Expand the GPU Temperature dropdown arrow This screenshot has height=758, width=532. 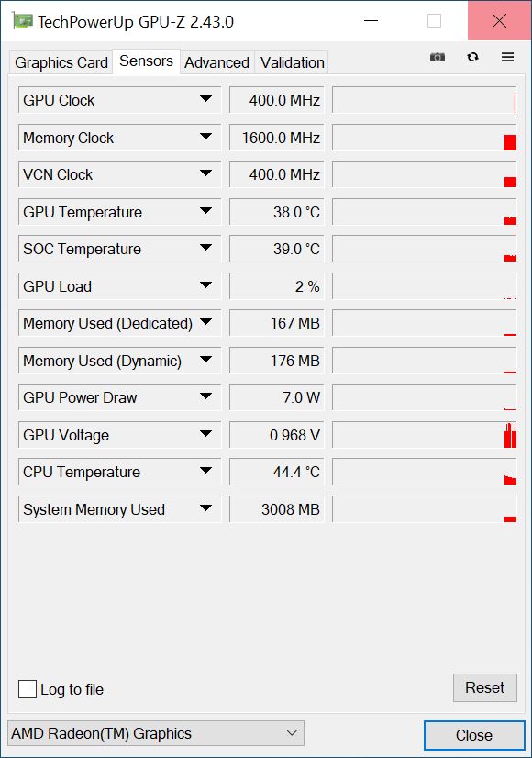pyautogui.click(x=205, y=211)
